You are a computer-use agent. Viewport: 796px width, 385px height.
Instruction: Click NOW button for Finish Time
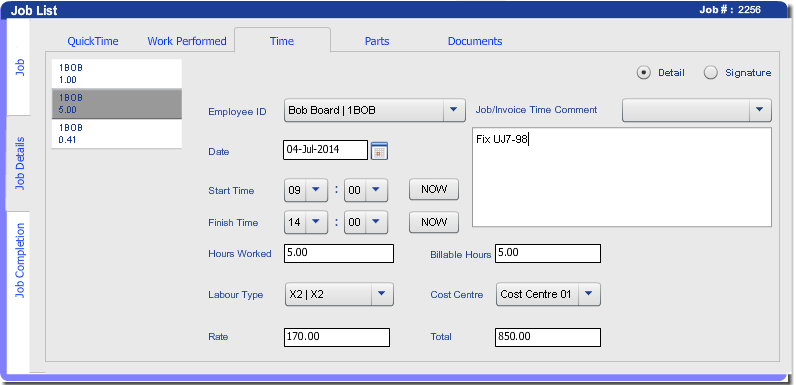click(434, 222)
